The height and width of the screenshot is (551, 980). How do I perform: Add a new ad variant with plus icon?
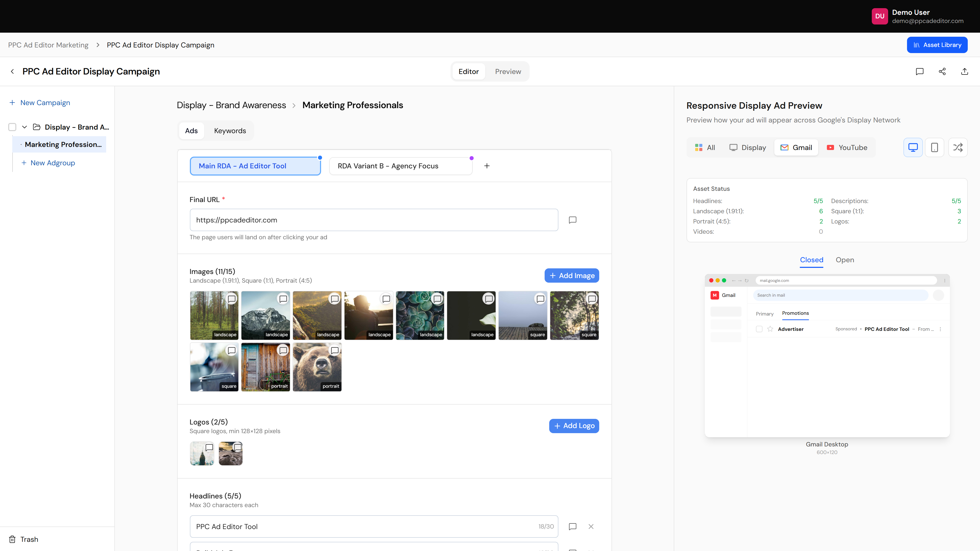(487, 166)
